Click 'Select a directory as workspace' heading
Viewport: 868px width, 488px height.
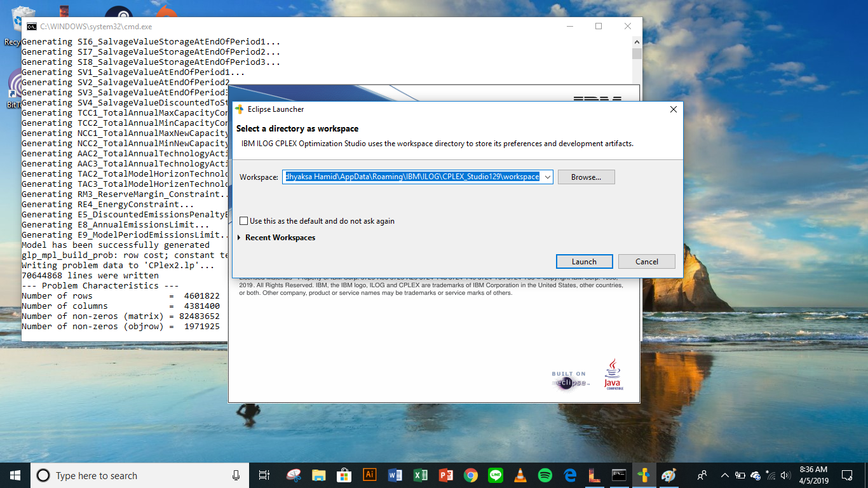click(297, 128)
